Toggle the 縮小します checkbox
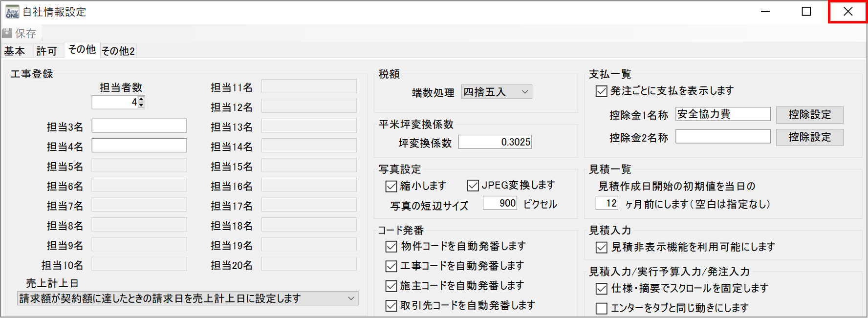 pyautogui.click(x=391, y=186)
